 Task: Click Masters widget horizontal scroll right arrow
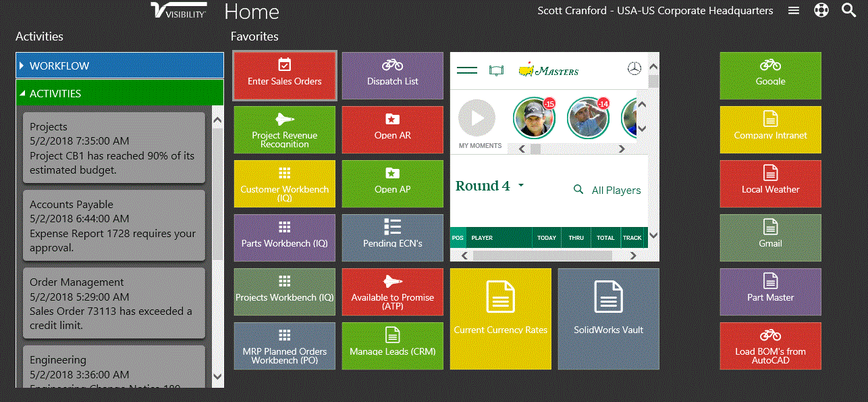coord(633,255)
